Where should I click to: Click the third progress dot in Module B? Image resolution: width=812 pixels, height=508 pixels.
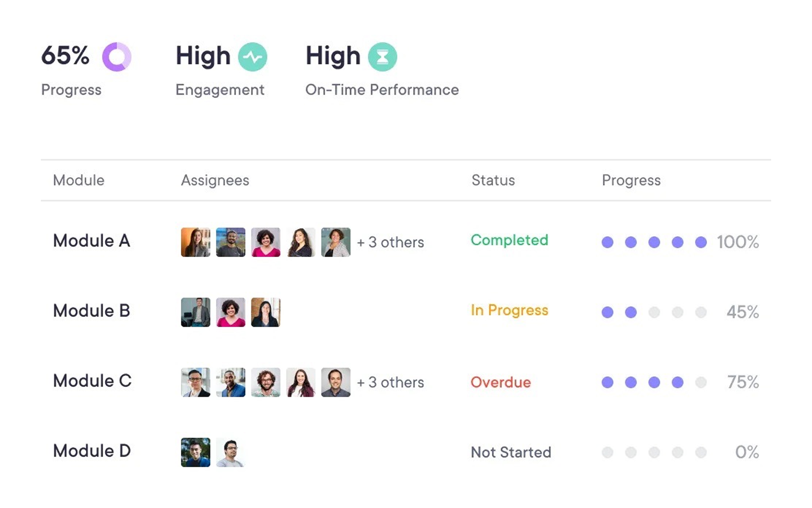pyautogui.click(x=654, y=312)
